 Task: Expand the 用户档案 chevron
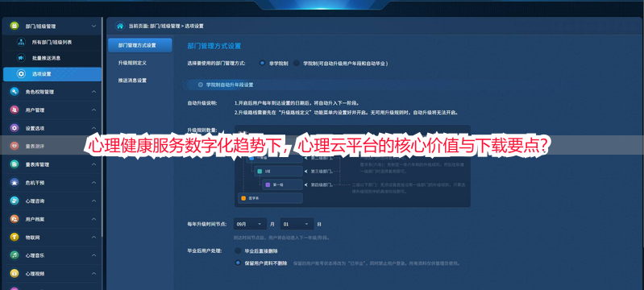click(93, 219)
